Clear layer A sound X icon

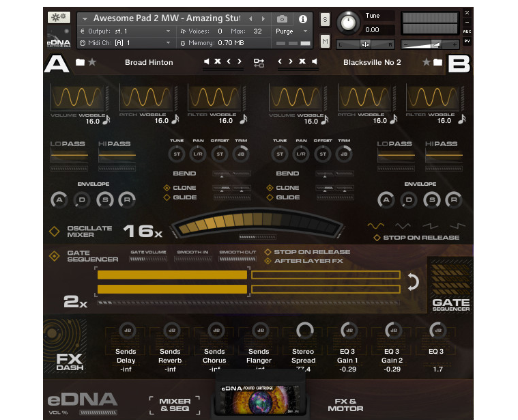(x=218, y=61)
